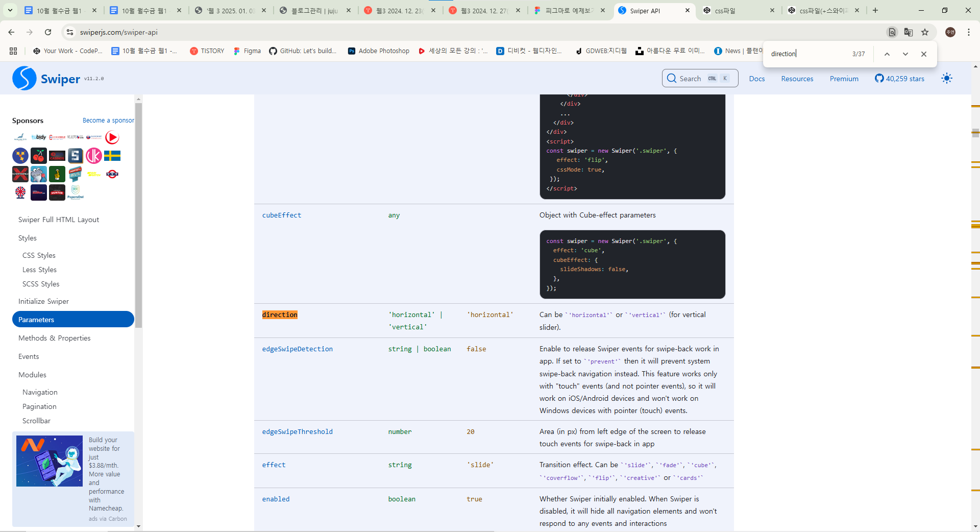
Task: Open TISTORY bookmark
Action: point(207,51)
